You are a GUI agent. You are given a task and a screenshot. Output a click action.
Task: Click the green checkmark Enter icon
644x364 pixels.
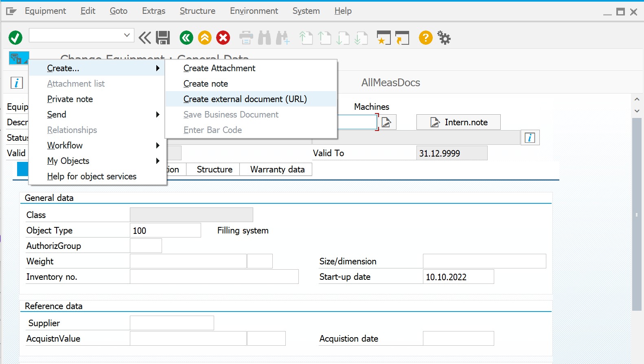(x=15, y=38)
